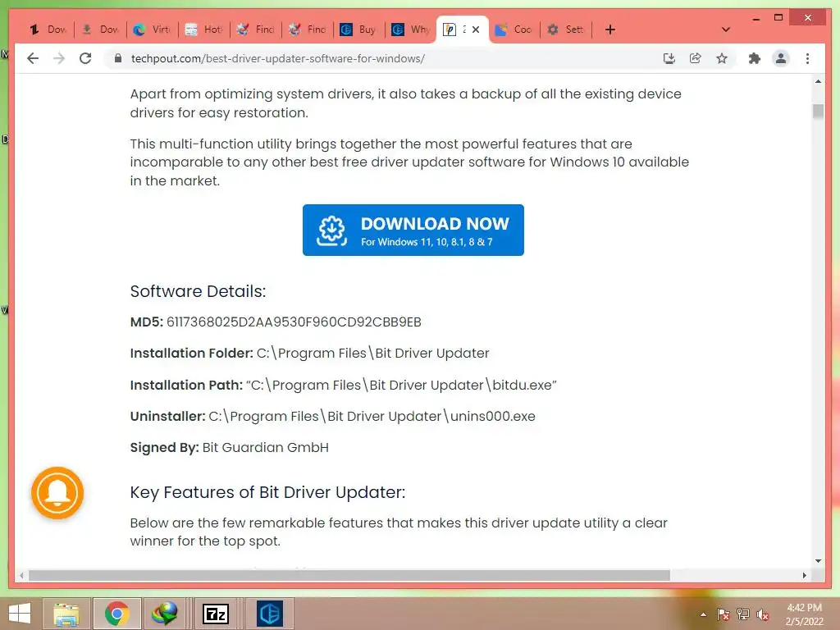Switch to the Virt tab
Viewport: 840px width, 630px height.
tap(153, 30)
